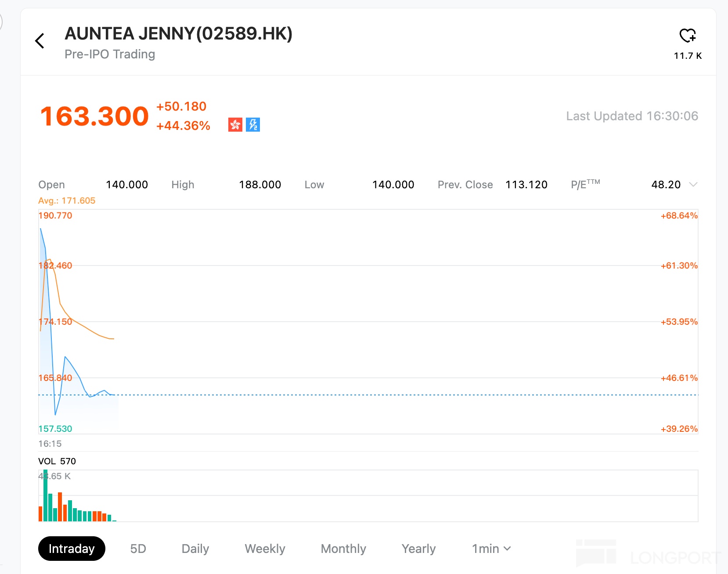Viewport: 728px width, 574px height.
Task: Go back using the left arrow
Action: [x=40, y=41]
